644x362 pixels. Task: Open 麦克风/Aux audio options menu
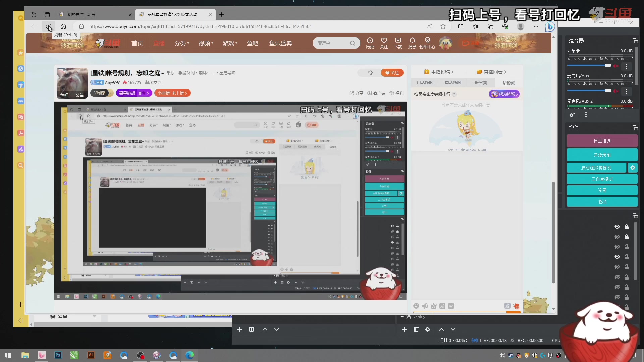626,91
